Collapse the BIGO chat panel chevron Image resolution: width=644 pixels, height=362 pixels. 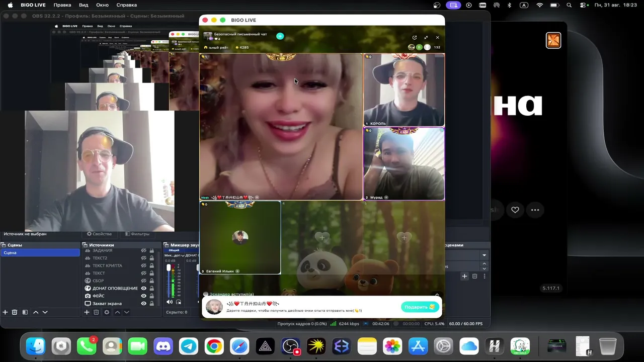(437, 295)
